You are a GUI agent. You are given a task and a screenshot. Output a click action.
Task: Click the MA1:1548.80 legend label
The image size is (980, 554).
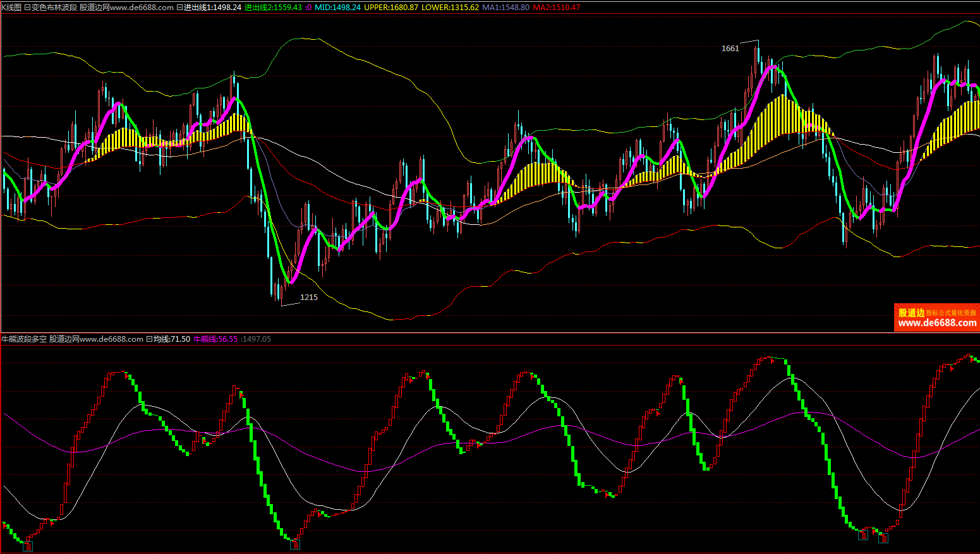click(x=505, y=8)
